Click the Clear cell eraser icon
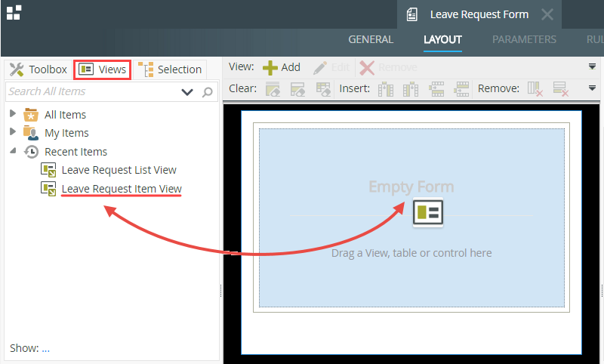 273,89
